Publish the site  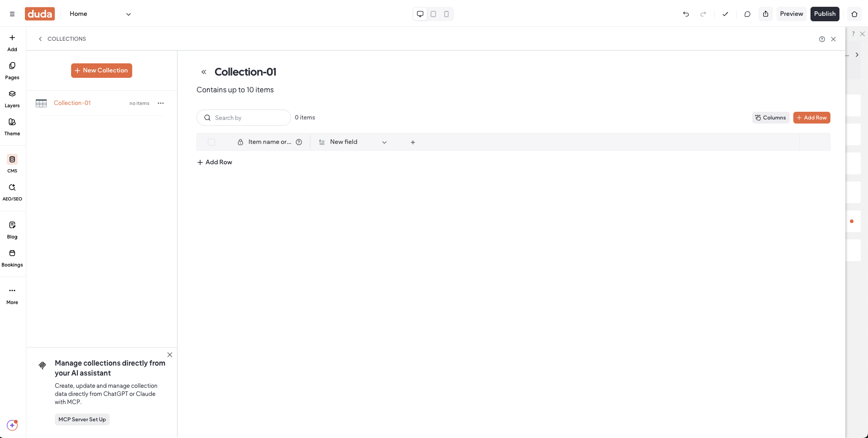(x=825, y=14)
